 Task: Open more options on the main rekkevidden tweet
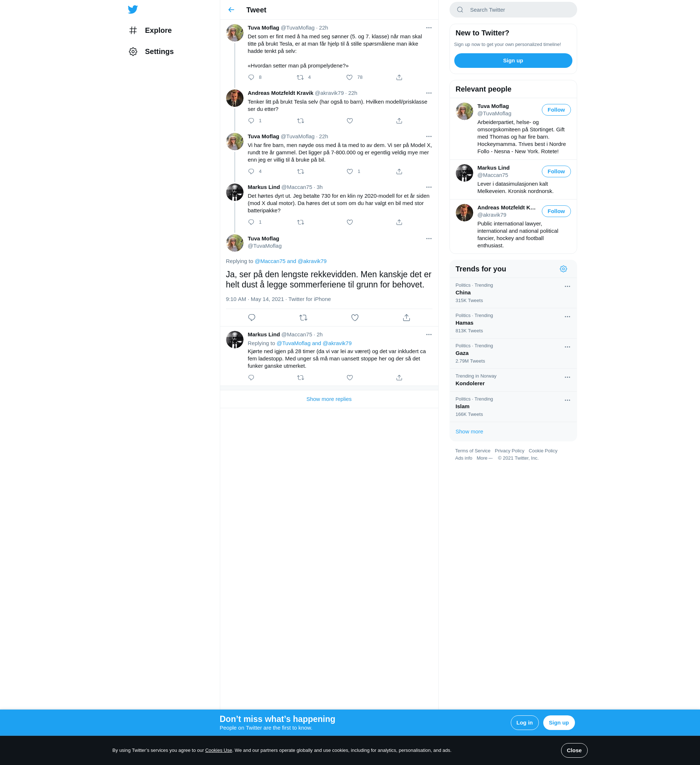click(x=428, y=239)
